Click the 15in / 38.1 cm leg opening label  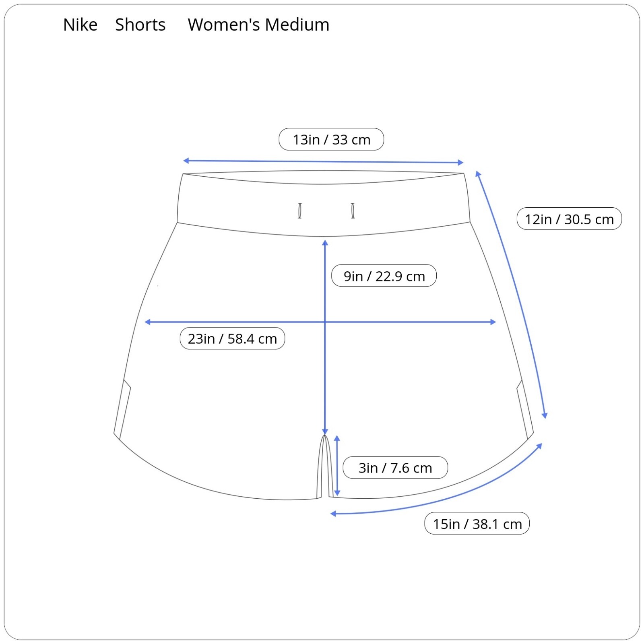477,523
